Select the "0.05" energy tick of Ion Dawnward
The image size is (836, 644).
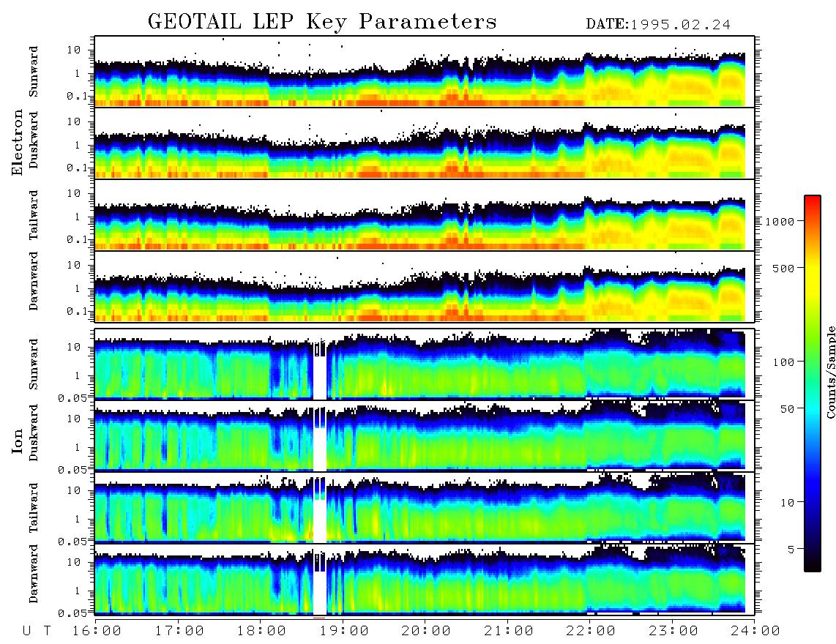point(72,613)
